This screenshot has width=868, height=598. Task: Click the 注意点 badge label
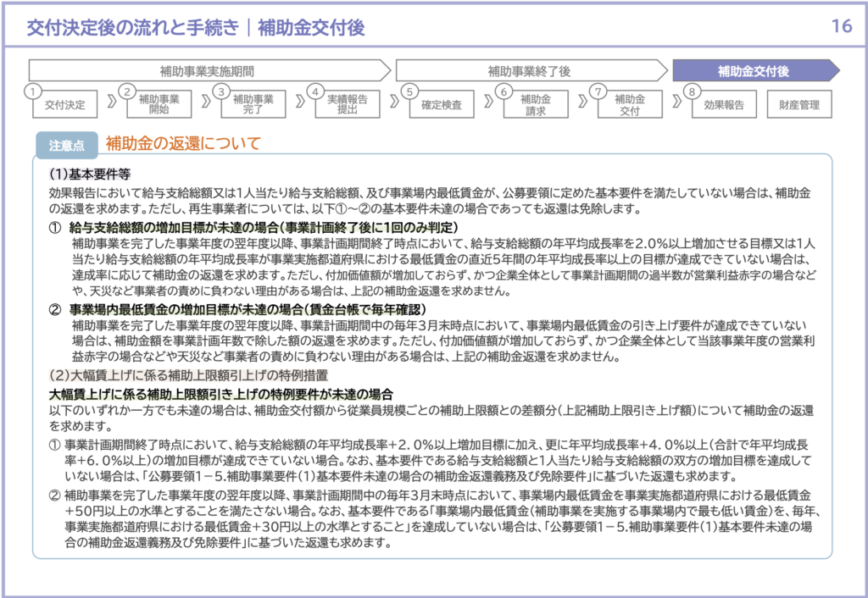(66, 145)
